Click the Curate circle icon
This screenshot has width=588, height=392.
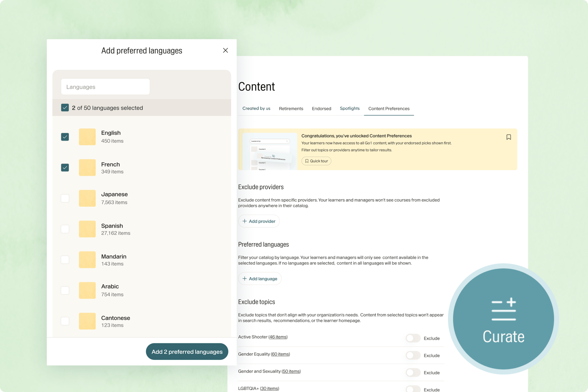pos(503,319)
